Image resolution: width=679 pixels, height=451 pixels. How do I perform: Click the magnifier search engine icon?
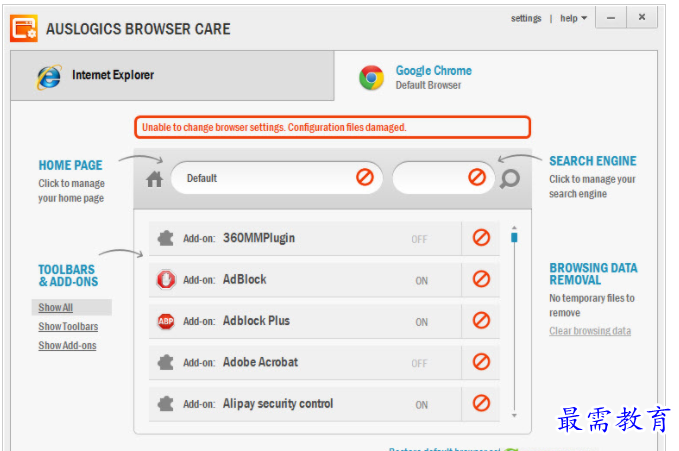tap(510, 178)
